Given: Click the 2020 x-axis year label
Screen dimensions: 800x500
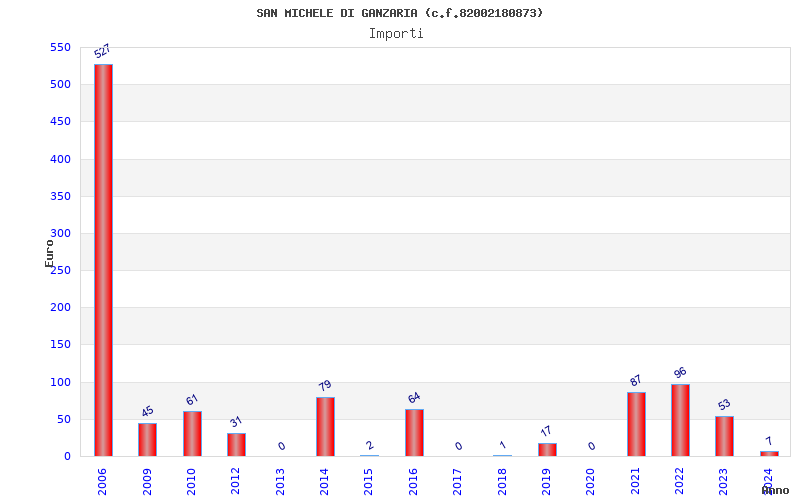Looking at the screenshot, I should [x=591, y=482].
